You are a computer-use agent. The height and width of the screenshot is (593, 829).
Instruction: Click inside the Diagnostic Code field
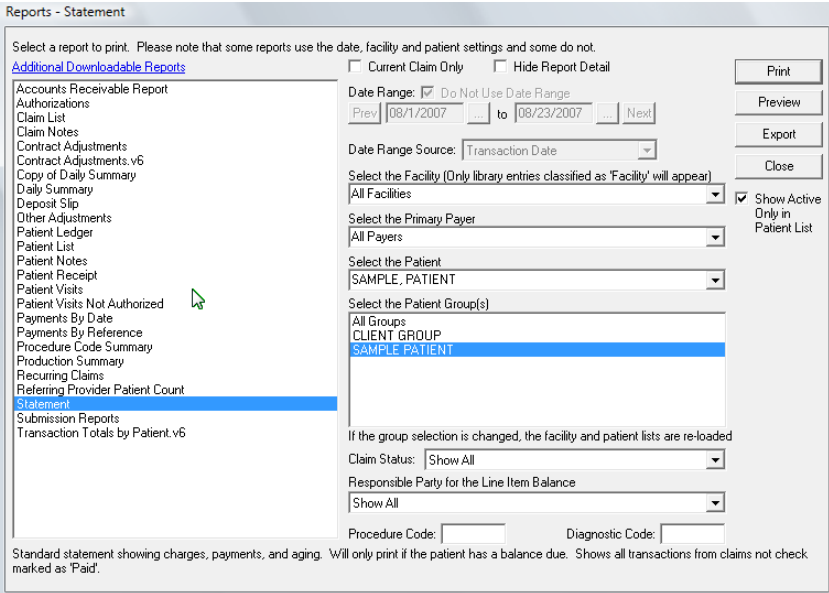pos(693,533)
